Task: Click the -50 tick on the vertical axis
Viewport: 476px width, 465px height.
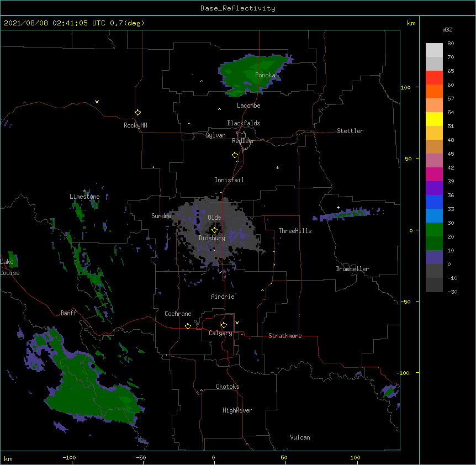Action: [405, 302]
